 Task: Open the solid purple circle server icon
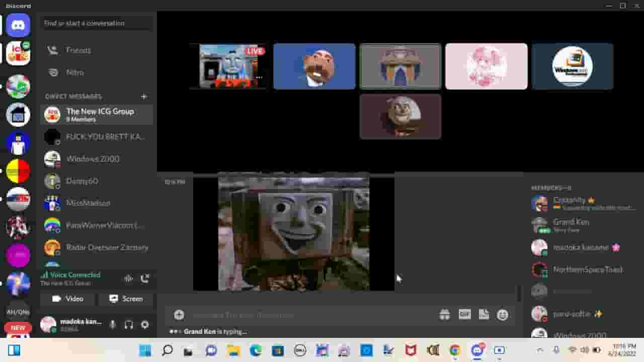18,255
